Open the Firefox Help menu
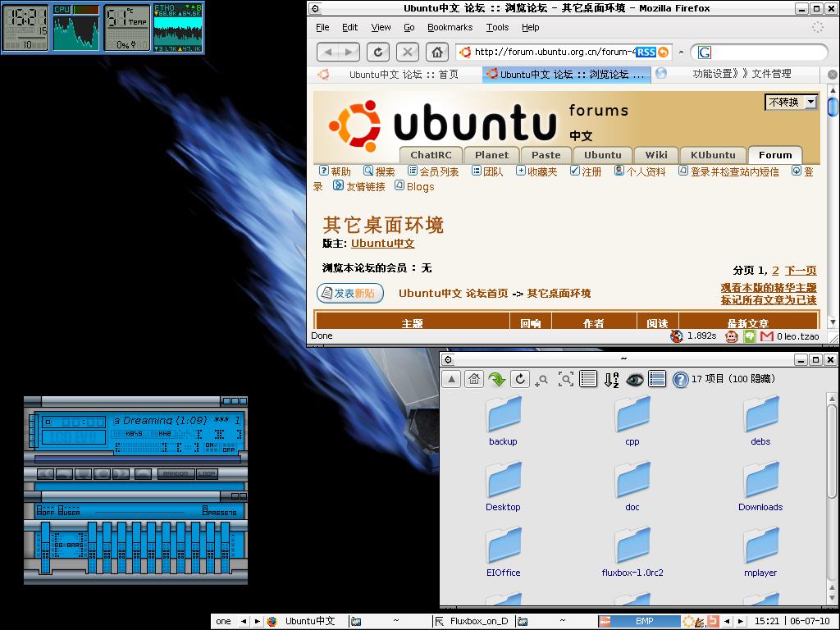Screen dimensions: 840x630 point(531,27)
